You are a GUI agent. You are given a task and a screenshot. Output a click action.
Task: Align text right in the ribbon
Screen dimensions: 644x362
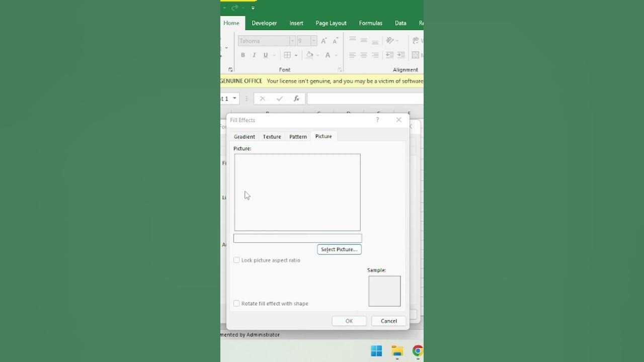(x=375, y=55)
